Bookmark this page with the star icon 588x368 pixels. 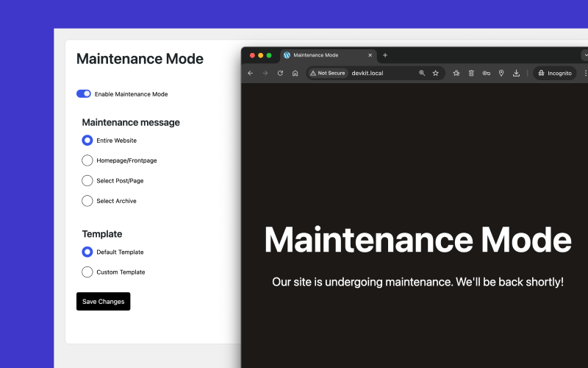[435, 73]
